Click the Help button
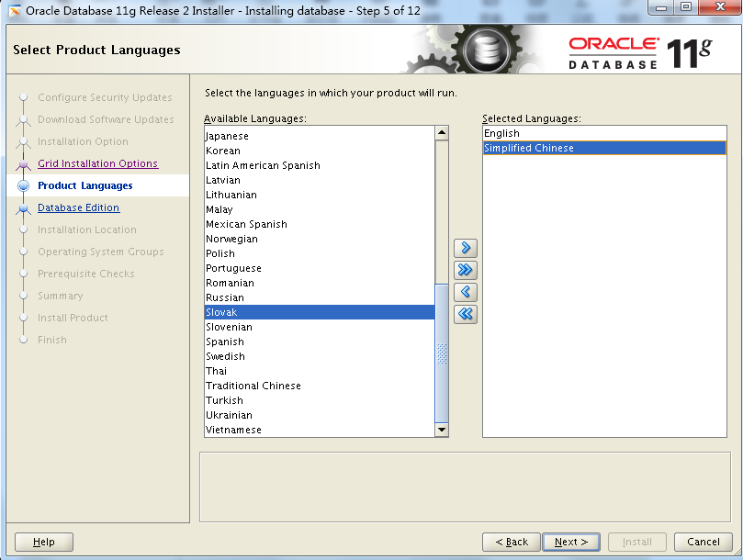Image resolution: width=743 pixels, height=560 pixels. (x=44, y=542)
